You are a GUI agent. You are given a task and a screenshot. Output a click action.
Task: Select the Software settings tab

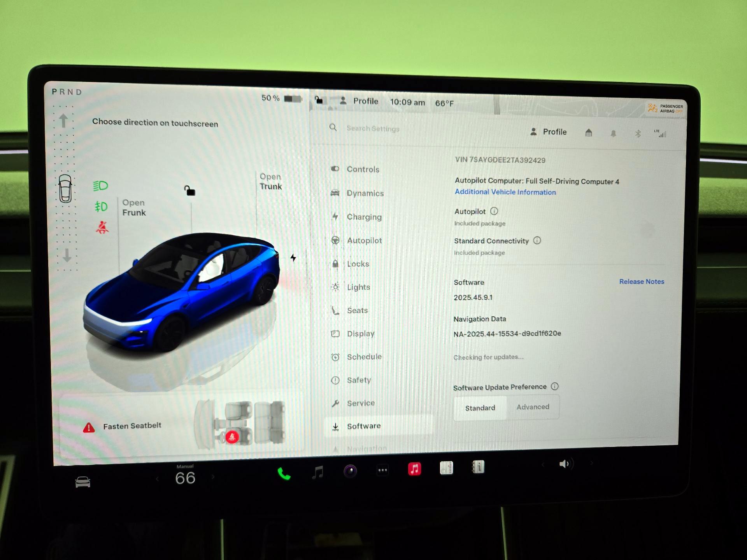364,426
